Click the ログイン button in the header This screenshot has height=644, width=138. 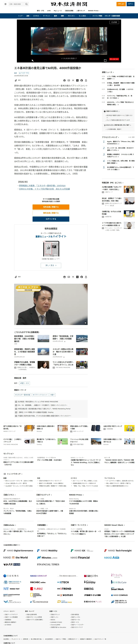click(130, 4)
